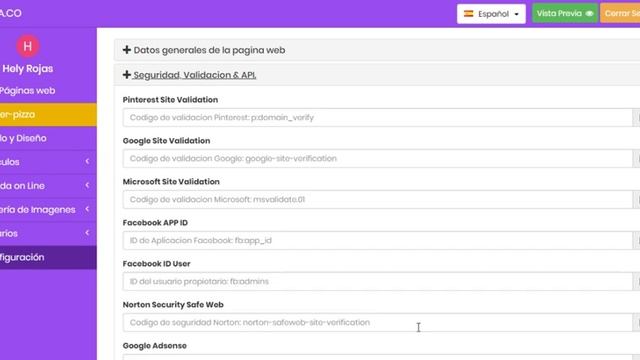The image size is (640, 360).
Task: Click the Facebook ID User label
Action: point(156,264)
